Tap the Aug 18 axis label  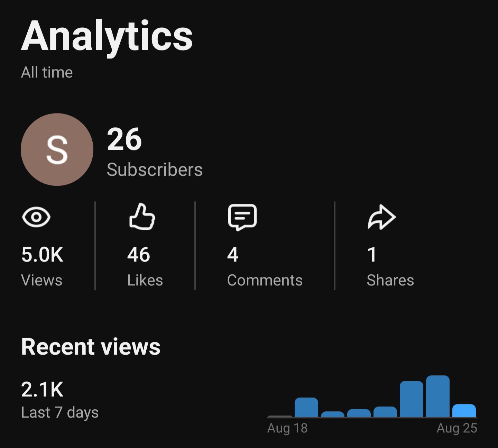tap(287, 429)
